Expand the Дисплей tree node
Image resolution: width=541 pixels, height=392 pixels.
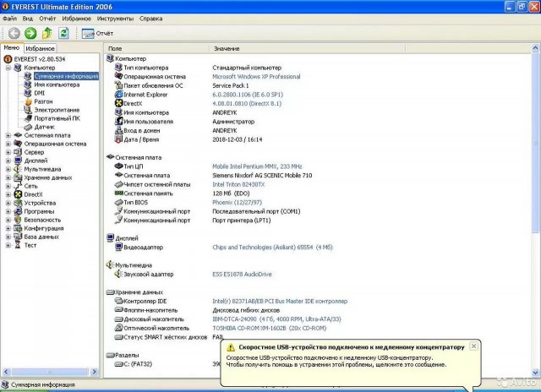[x=8, y=161]
